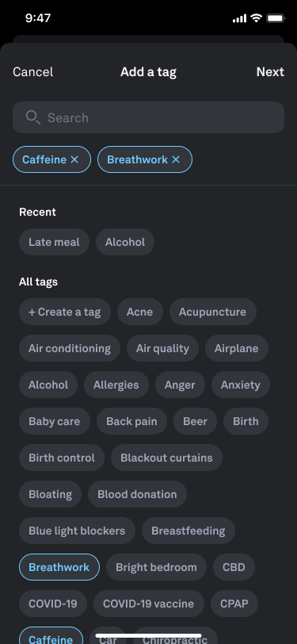Choose the Acupuncture tag
The width and height of the screenshot is (297, 644).
213,312
